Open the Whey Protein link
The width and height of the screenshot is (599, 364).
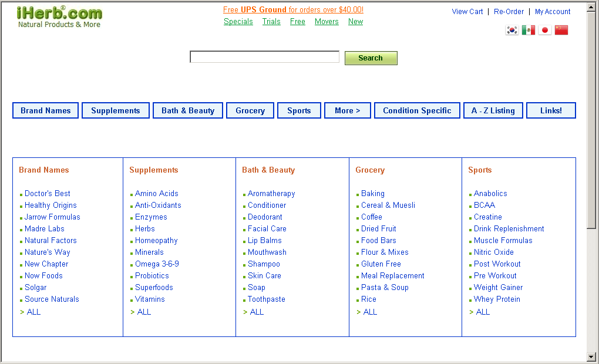coord(497,299)
